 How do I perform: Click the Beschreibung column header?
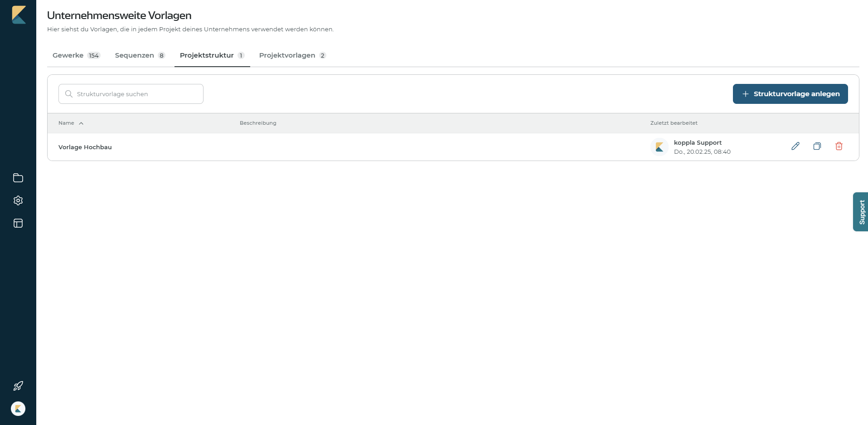(x=258, y=123)
